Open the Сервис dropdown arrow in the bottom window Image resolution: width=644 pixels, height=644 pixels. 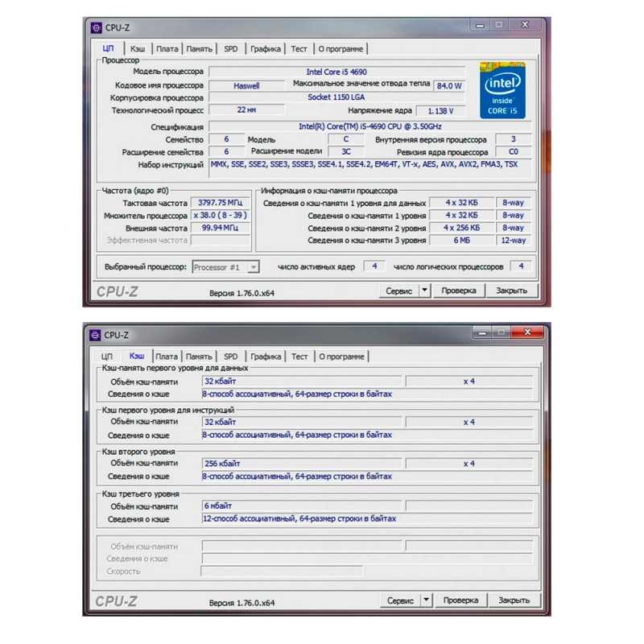426,600
